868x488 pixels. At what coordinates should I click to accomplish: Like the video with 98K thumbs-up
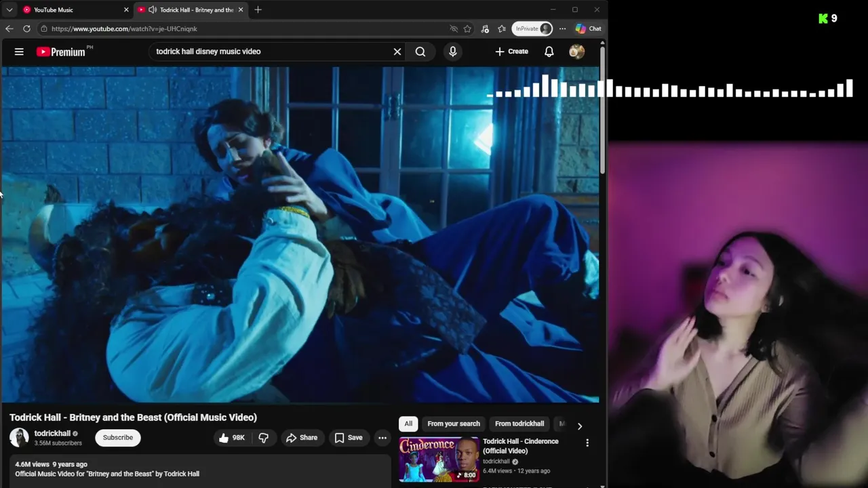point(231,438)
